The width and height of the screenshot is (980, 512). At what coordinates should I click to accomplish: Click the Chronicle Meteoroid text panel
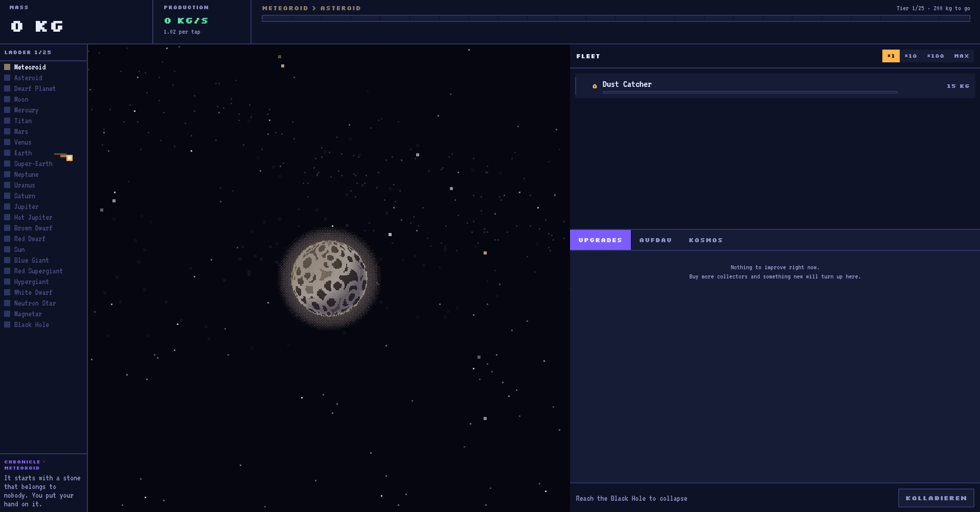[x=43, y=483]
